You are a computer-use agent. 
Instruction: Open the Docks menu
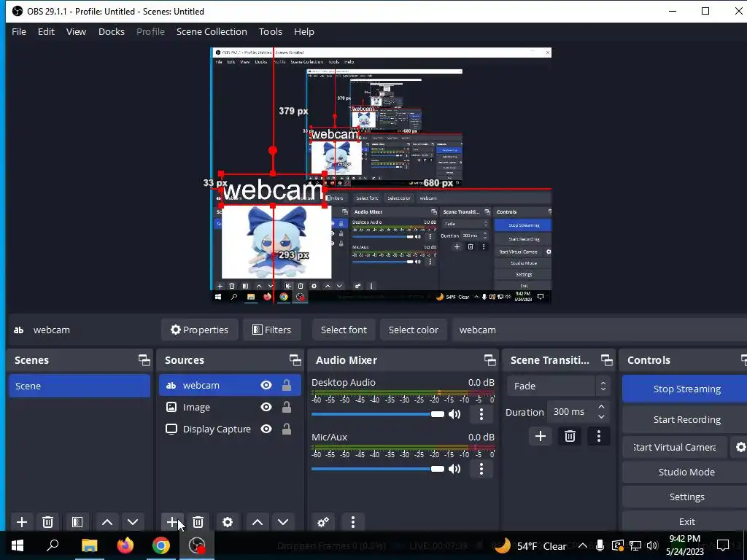point(112,31)
